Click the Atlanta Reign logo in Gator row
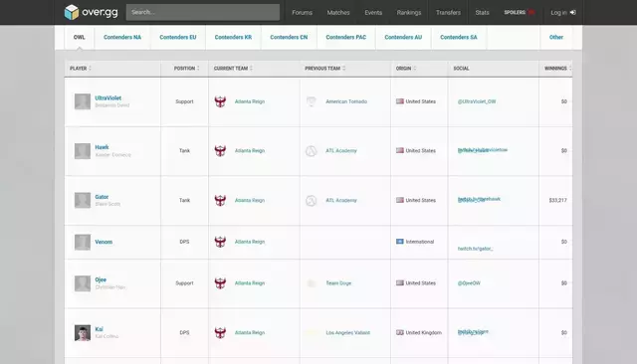637x364 pixels. tap(220, 200)
